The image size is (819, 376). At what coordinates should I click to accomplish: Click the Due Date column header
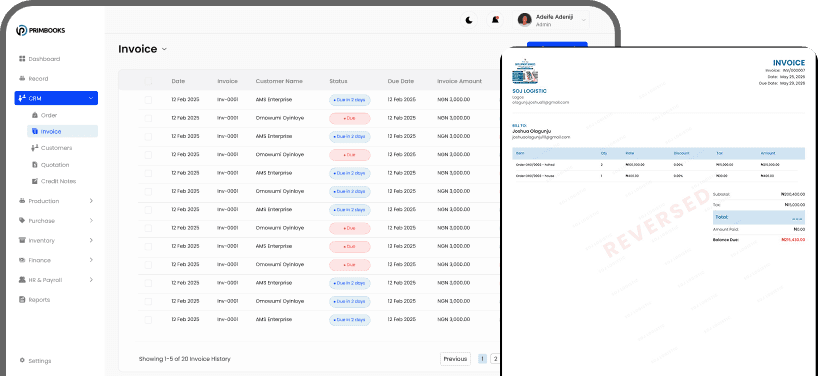point(401,81)
